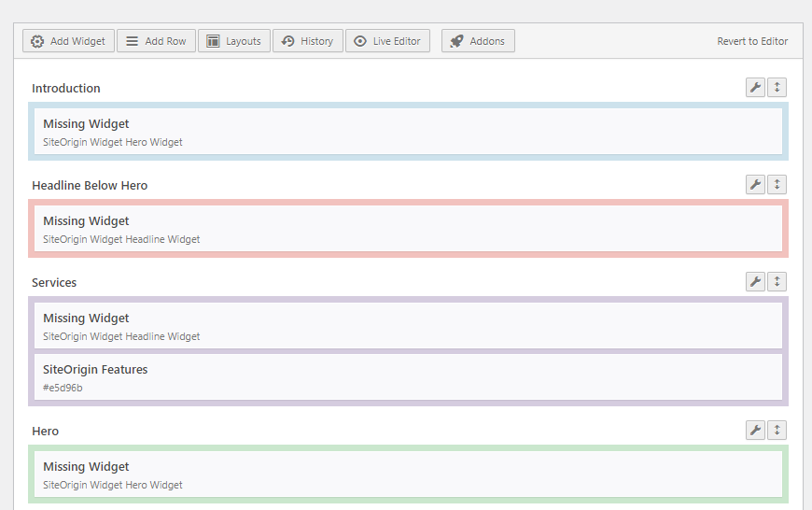Select the Headline Below Hero row label
This screenshot has width=812, height=510.
(90, 186)
